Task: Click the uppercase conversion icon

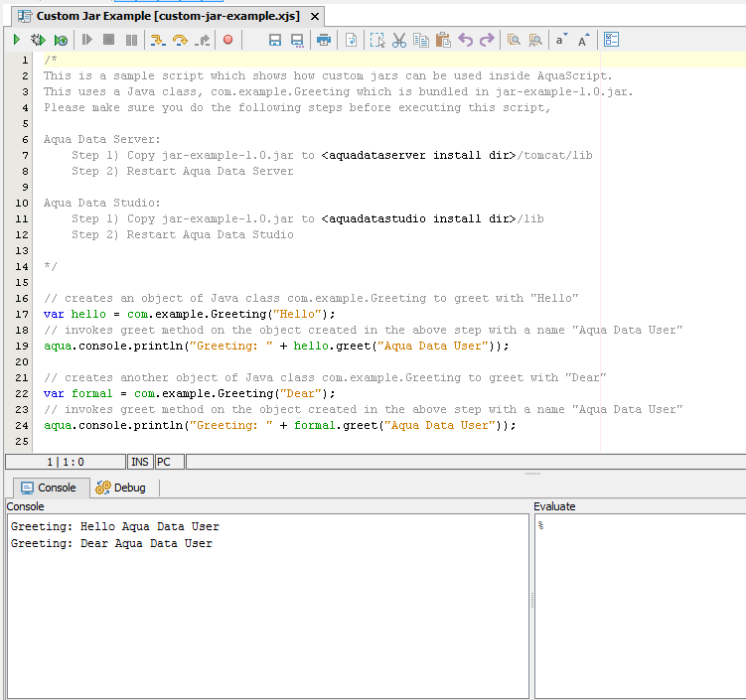Action: (584, 40)
